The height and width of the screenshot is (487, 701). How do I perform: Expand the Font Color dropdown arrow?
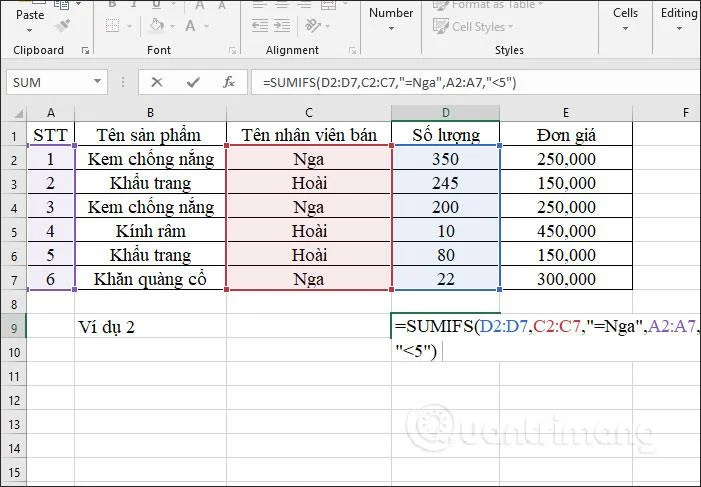(207, 26)
